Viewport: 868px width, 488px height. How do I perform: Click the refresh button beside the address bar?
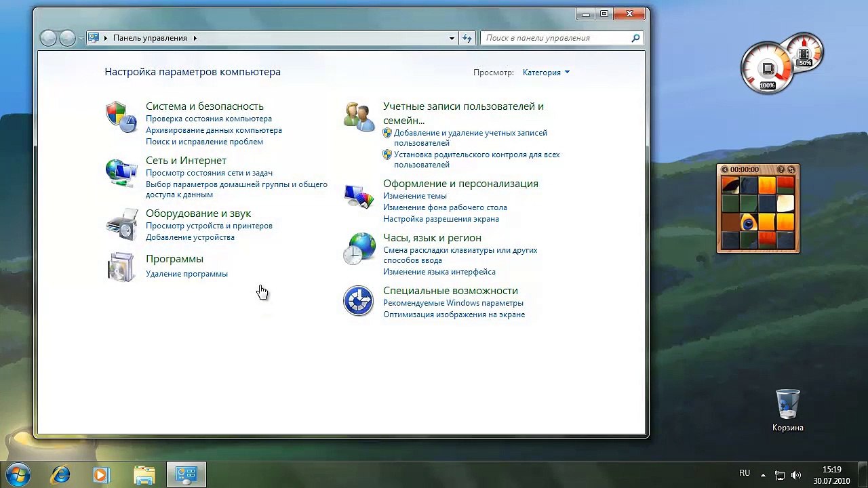[x=467, y=38]
